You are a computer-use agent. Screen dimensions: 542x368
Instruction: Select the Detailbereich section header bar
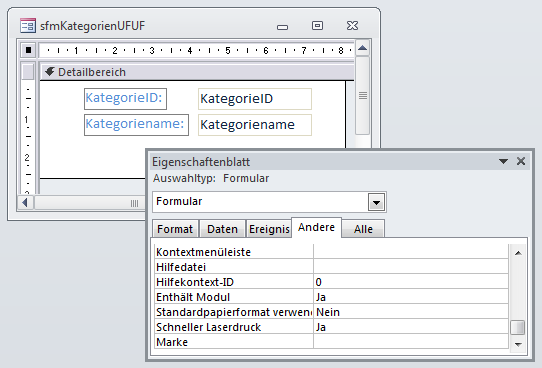click(x=197, y=72)
